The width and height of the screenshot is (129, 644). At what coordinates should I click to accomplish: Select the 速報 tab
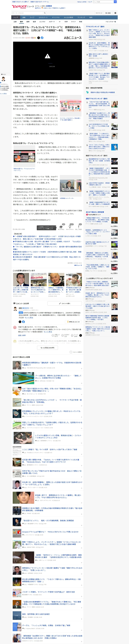[x=24, y=17]
